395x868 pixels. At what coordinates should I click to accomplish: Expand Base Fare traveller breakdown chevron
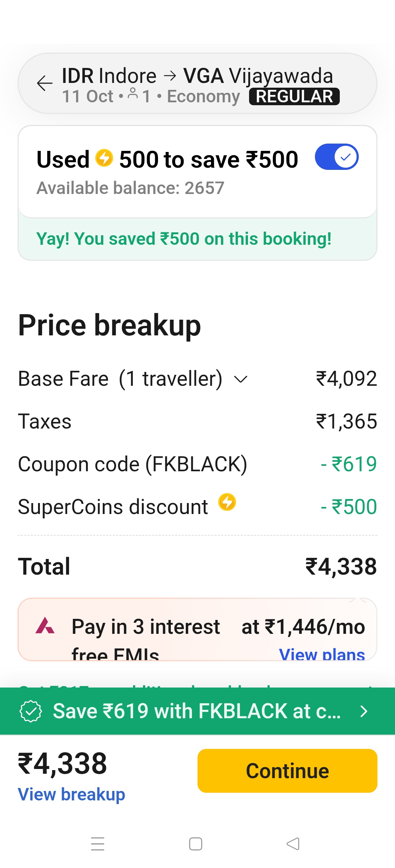tap(241, 379)
